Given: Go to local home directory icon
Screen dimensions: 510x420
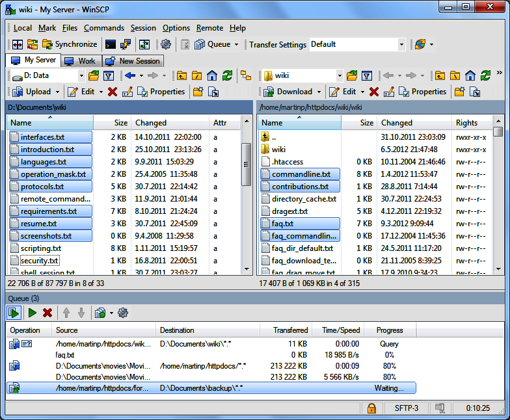Looking at the screenshot, I should coord(212,75).
